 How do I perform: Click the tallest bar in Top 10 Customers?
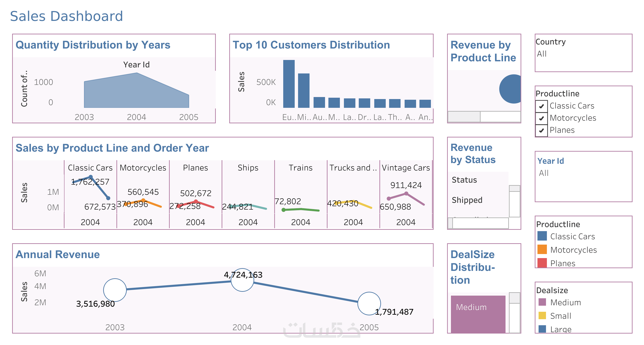tap(289, 84)
